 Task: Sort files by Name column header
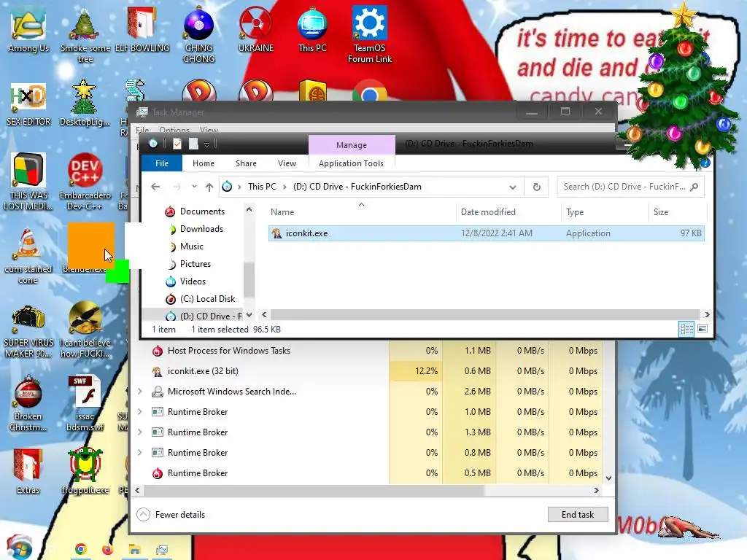[361, 212]
